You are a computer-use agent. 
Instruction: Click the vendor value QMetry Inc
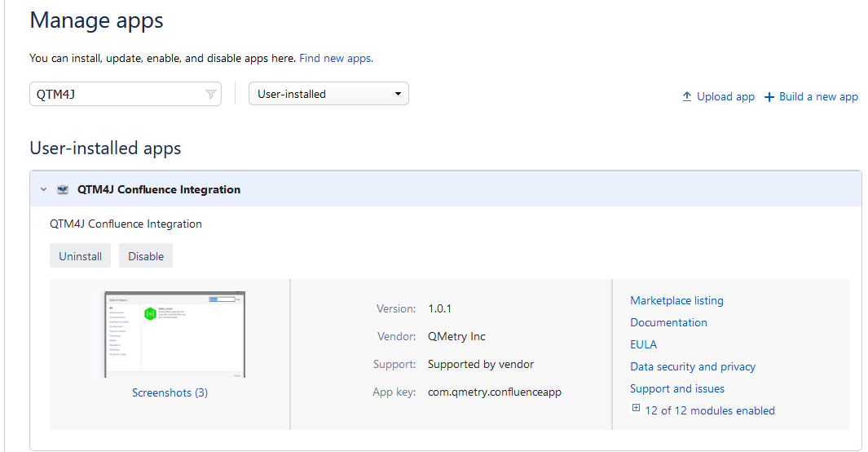[456, 336]
